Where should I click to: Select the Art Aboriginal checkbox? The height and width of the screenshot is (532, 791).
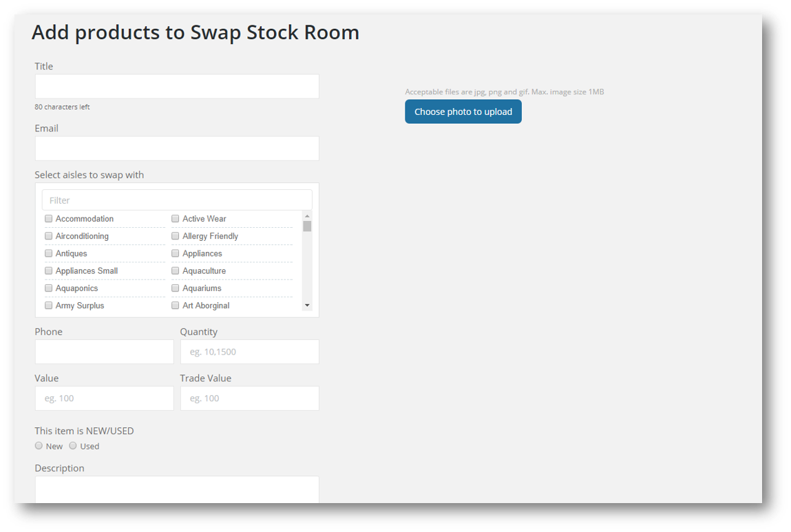coord(175,305)
